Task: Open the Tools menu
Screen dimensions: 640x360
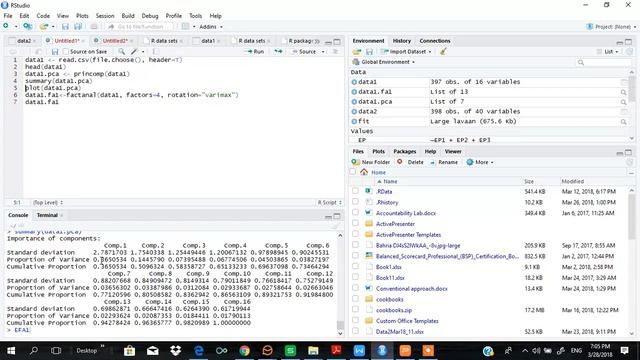Action: (x=196, y=16)
